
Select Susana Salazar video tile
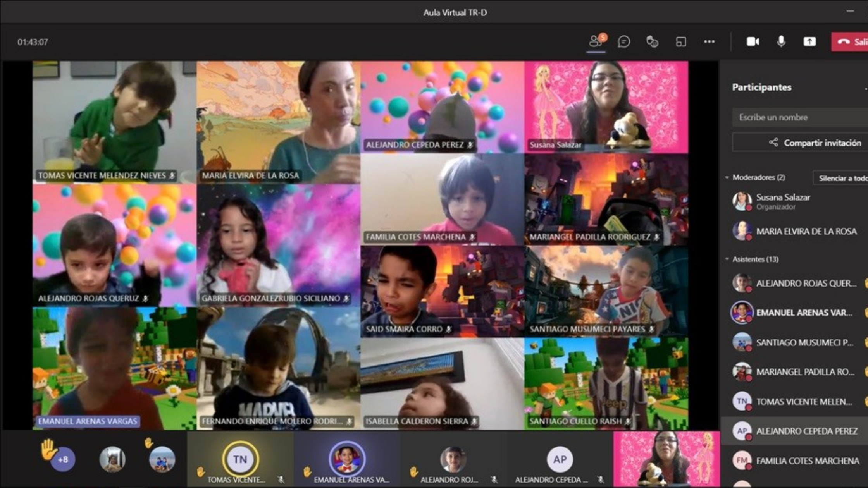(x=606, y=107)
